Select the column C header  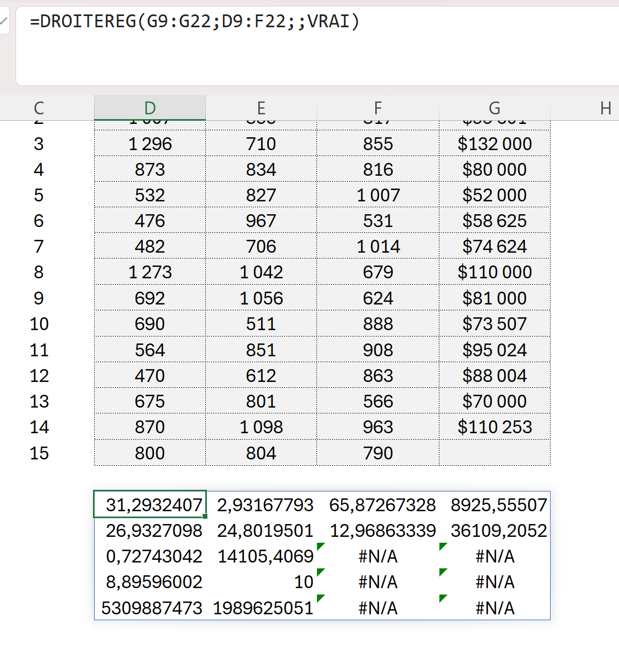click(x=38, y=108)
